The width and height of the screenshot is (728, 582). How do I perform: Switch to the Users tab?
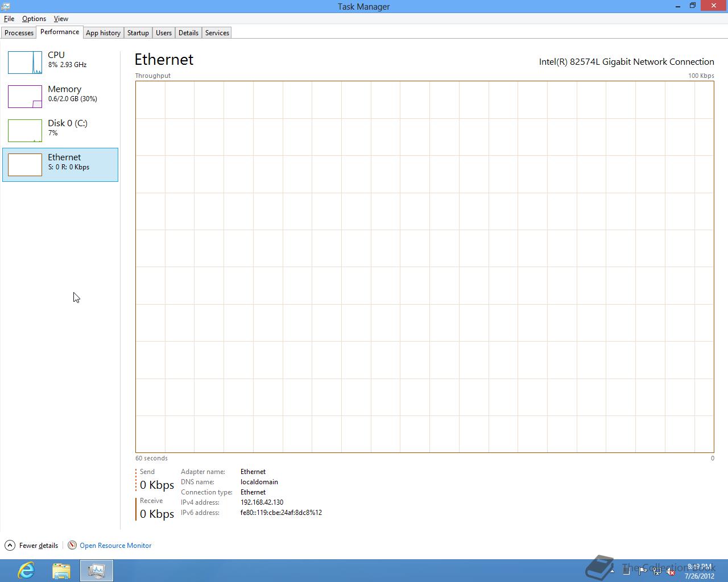coord(164,33)
